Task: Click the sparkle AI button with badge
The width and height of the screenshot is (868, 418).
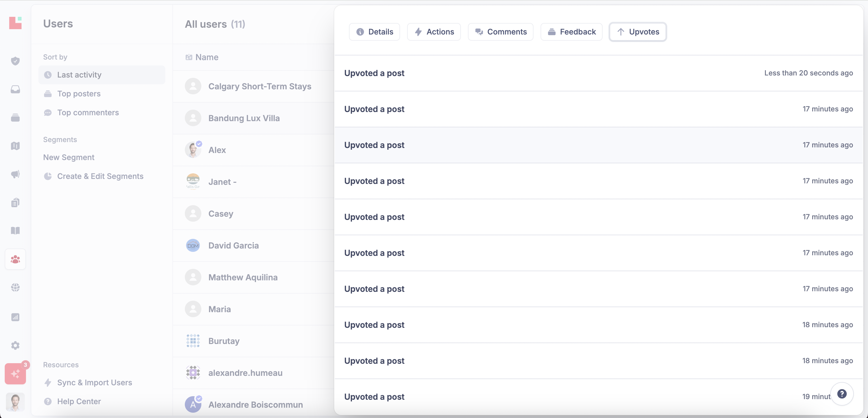Action: (15, 373)
